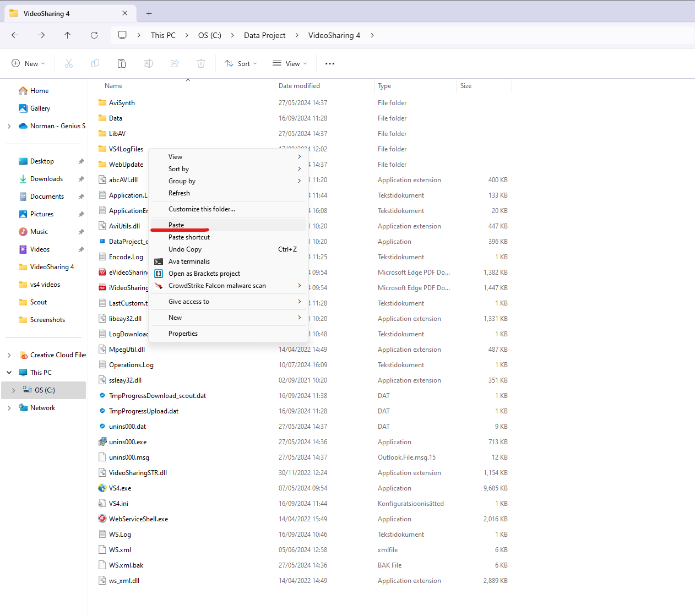
Task: Open a new tab with the plus button
Action: (x=149, y=13)
